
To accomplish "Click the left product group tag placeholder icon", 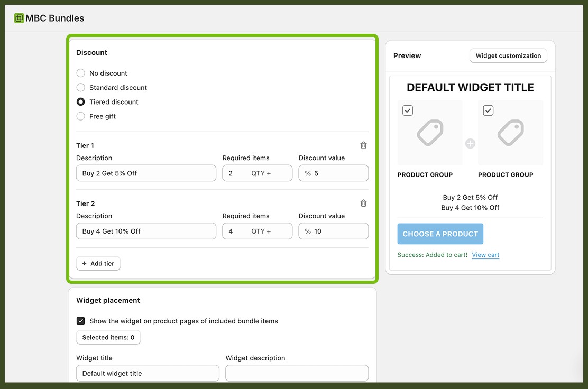I will [x=429, y=133].
